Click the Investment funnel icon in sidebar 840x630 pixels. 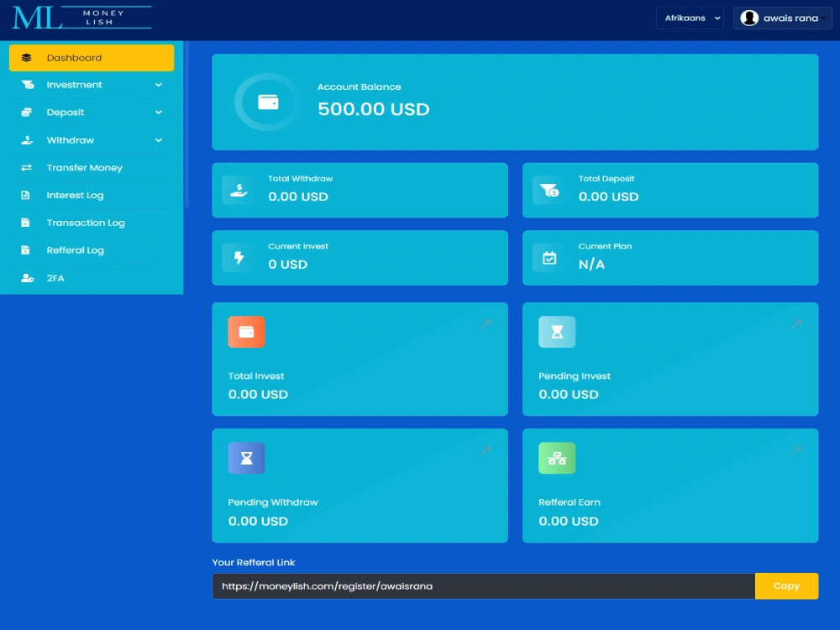coord(28,85)
